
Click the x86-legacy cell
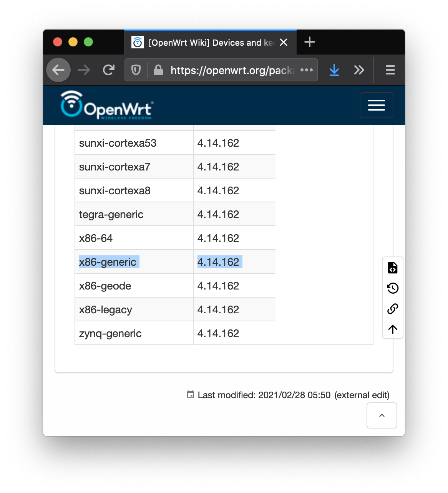point(134,309)
